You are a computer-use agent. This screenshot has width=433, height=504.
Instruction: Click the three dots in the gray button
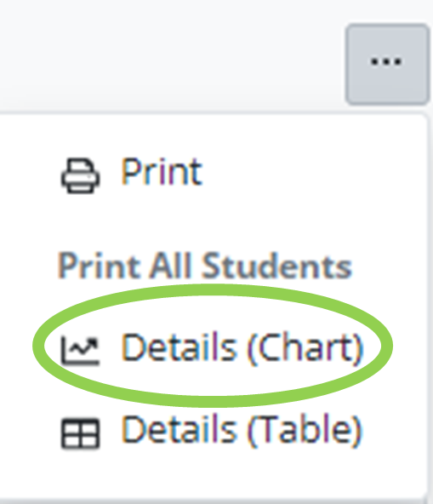tap(386, 61)
